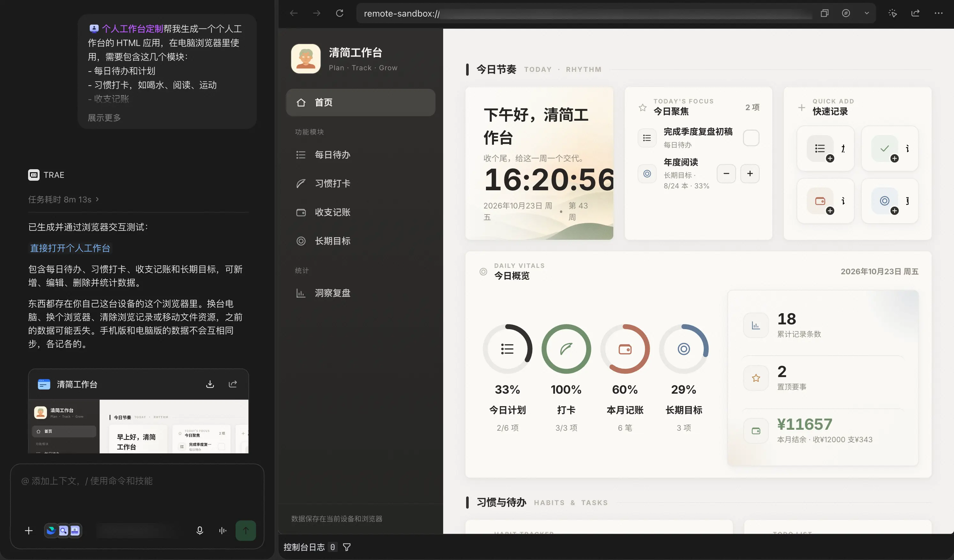The image size is (954, 560).
Task: Open the 清简工作台 preview thumbnail
Action: click(138, 426)
